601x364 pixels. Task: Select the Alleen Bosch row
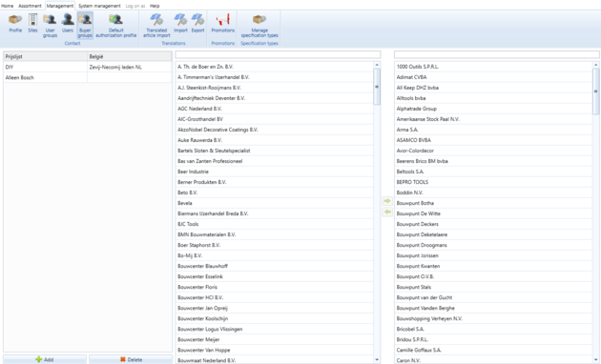88,77
